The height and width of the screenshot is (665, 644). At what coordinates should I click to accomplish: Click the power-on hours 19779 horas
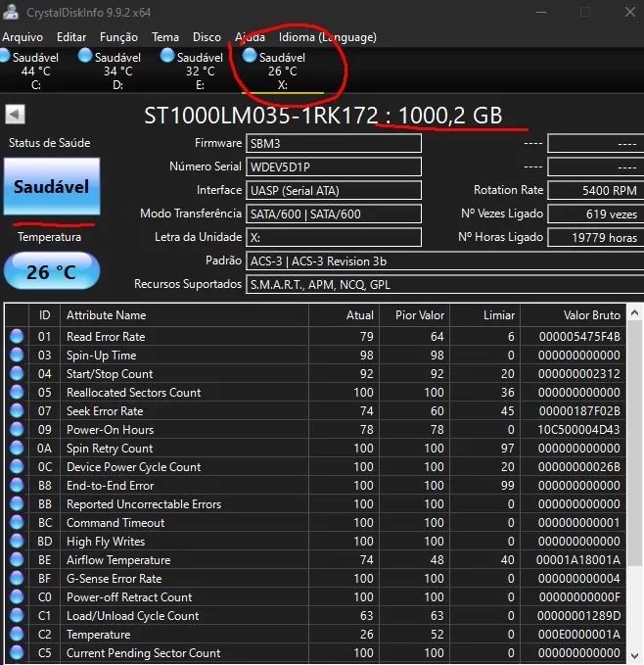tap(596, 237)
